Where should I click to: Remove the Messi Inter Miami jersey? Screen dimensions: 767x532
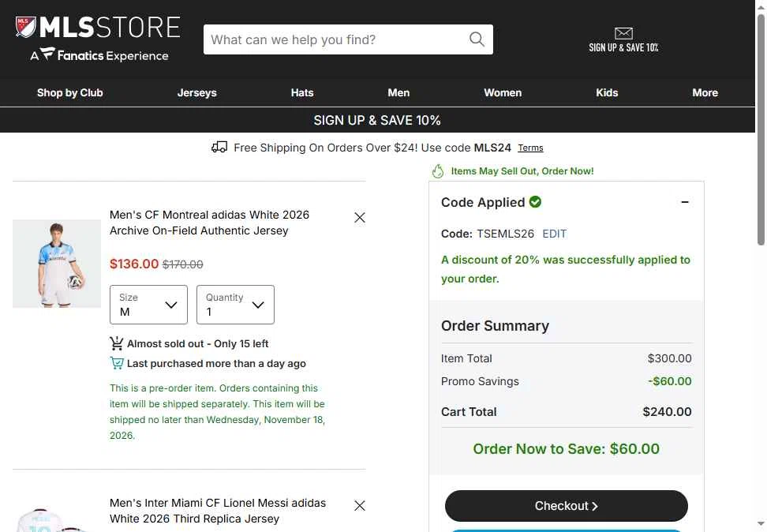[x=360, y=506]
